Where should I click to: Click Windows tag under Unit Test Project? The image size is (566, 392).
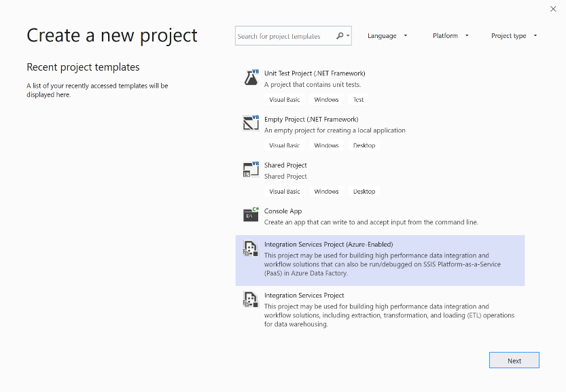click(326, 100)
